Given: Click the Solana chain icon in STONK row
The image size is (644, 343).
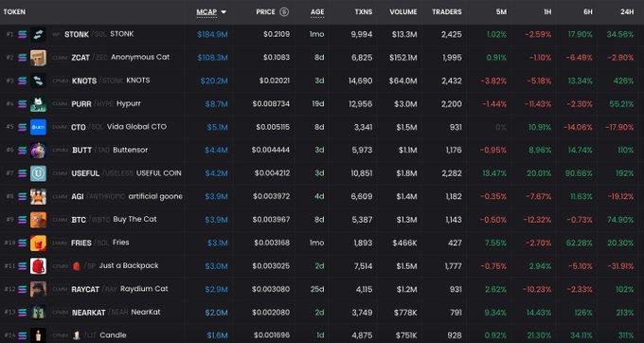Looking at the screenshot, I should pos(22,34).
